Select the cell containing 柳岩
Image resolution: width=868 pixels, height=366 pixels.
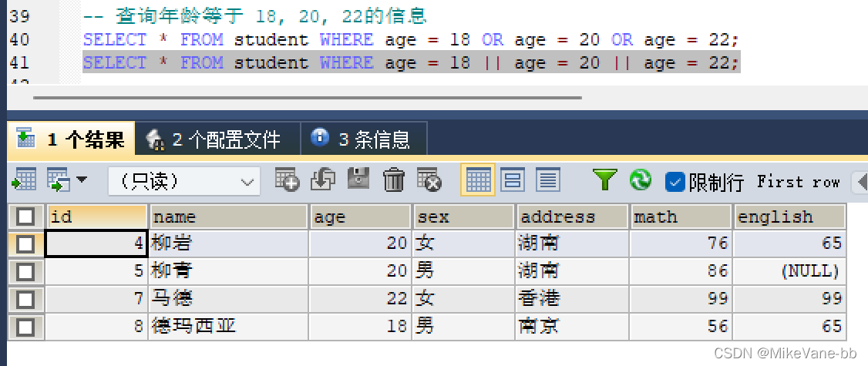[228, 243]
